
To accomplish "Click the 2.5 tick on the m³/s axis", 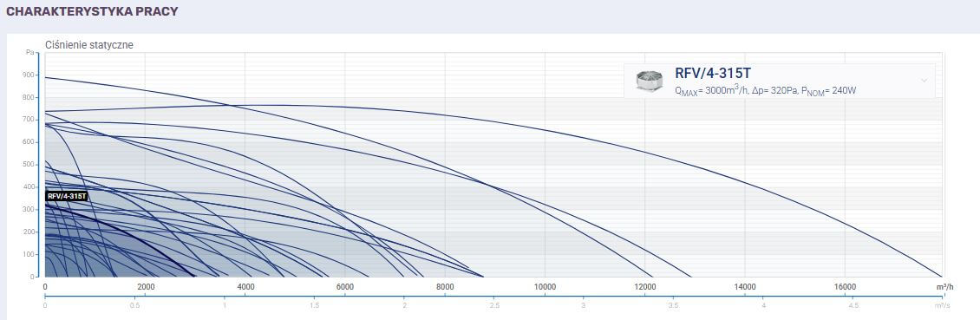I will pyautogui.click(x=495, y=305).
